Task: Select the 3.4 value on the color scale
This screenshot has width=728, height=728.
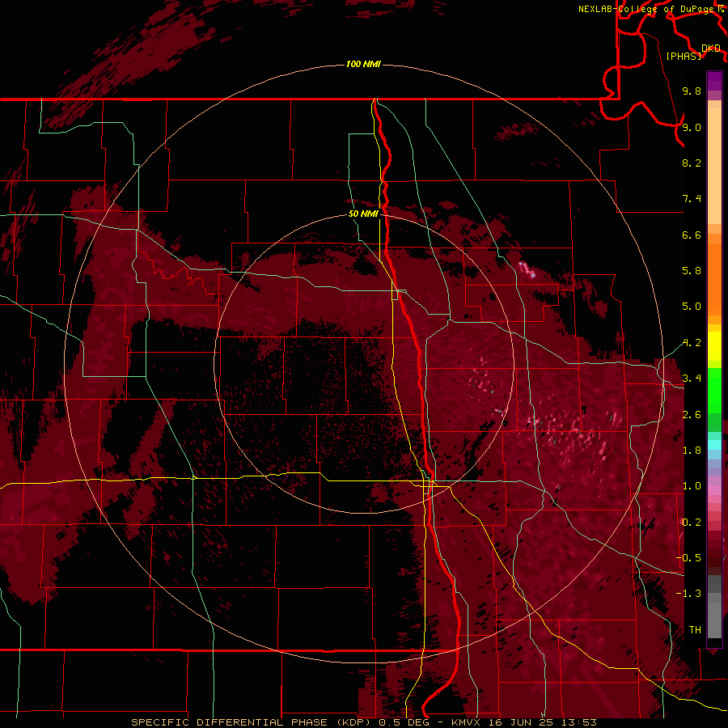Action: pyautogui.click(x=692, y=378)
